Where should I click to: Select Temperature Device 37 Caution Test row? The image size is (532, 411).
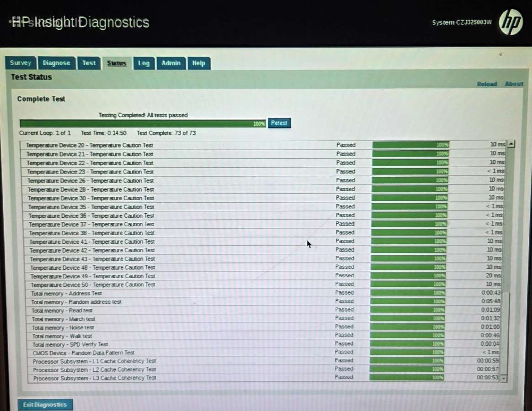pos(263,224)
